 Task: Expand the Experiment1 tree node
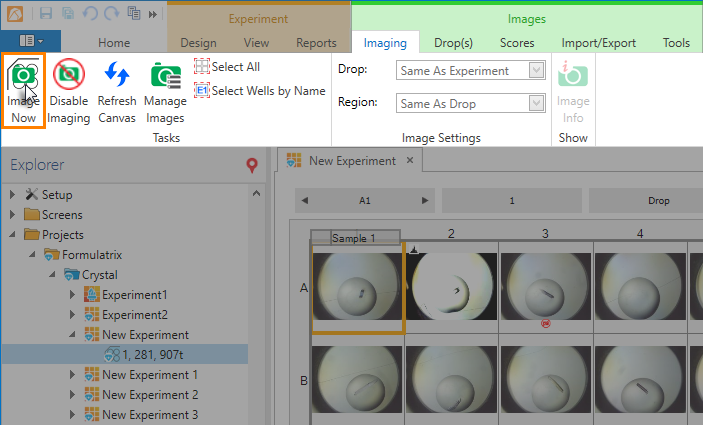(72, 295)
